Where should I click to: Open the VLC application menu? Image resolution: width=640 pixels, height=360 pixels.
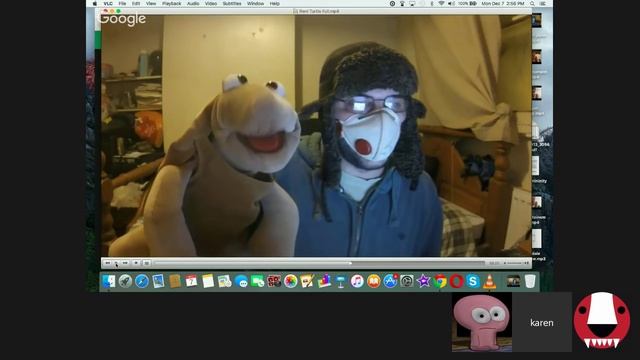pos(108,3)
